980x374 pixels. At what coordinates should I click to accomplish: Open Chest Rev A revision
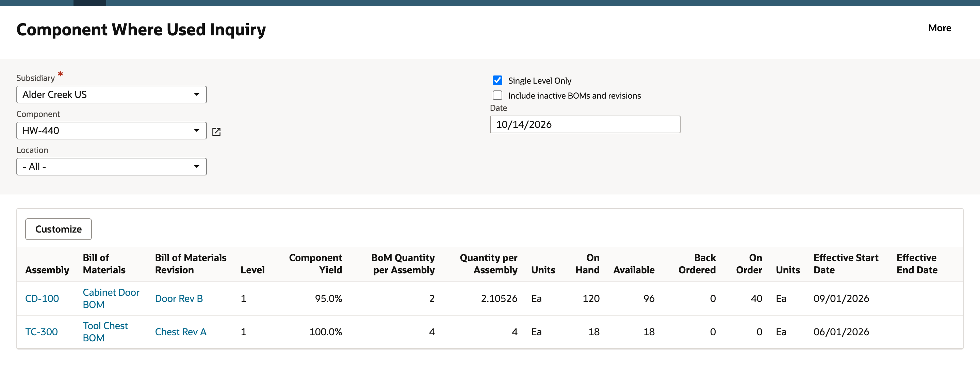[x=180, y=331]
